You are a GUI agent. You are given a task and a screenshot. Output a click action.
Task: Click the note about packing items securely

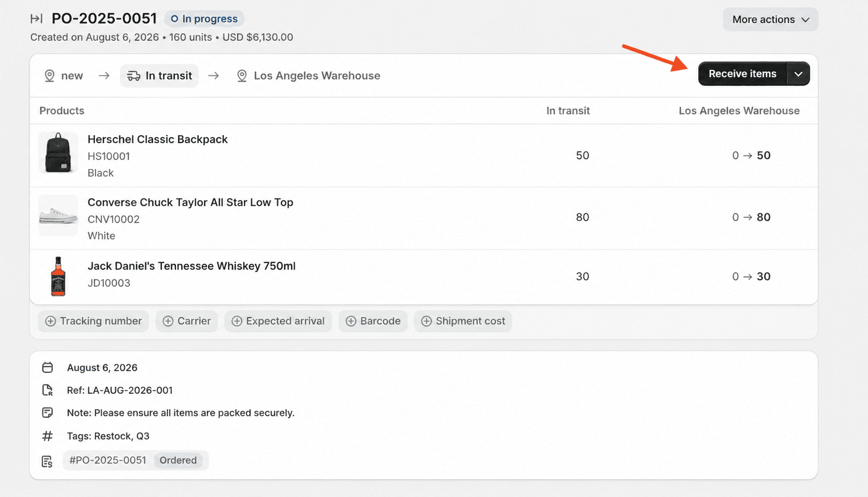tap(181, 413)
